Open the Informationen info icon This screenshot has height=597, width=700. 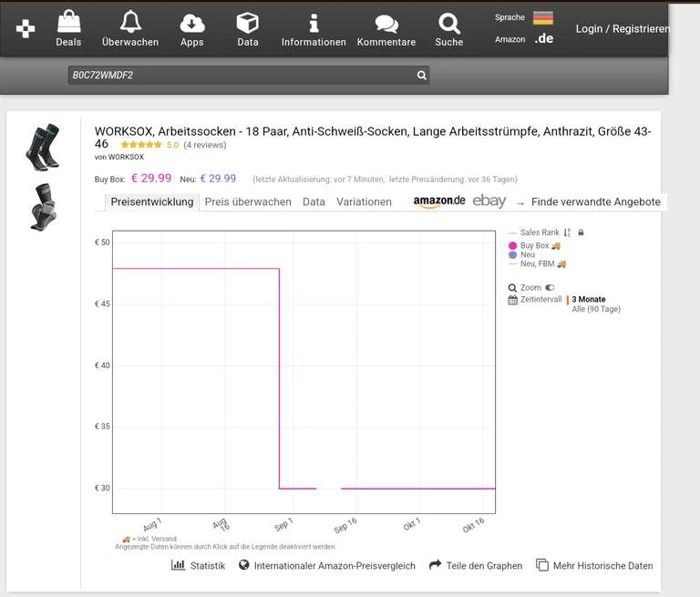click(314, 22)
